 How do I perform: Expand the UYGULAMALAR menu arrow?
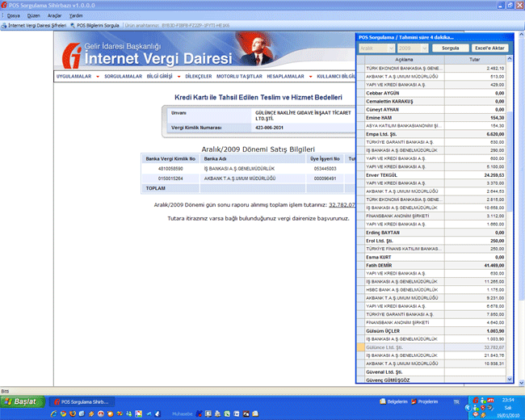click(98, 77)
